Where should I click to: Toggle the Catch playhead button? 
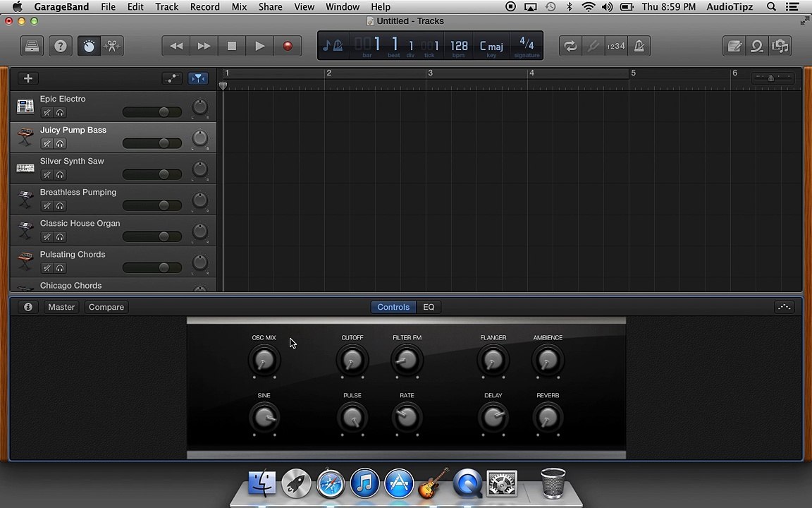click(x=198, y=78)
